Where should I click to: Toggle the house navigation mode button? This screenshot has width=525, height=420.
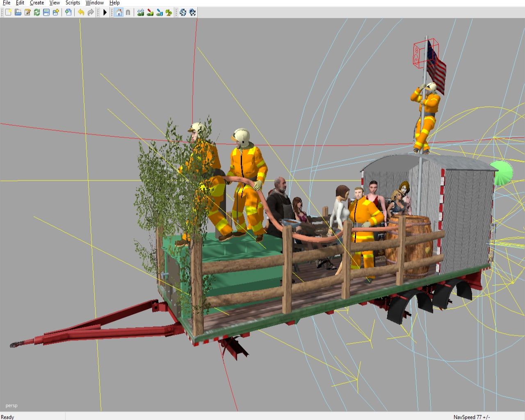[119, 12]
